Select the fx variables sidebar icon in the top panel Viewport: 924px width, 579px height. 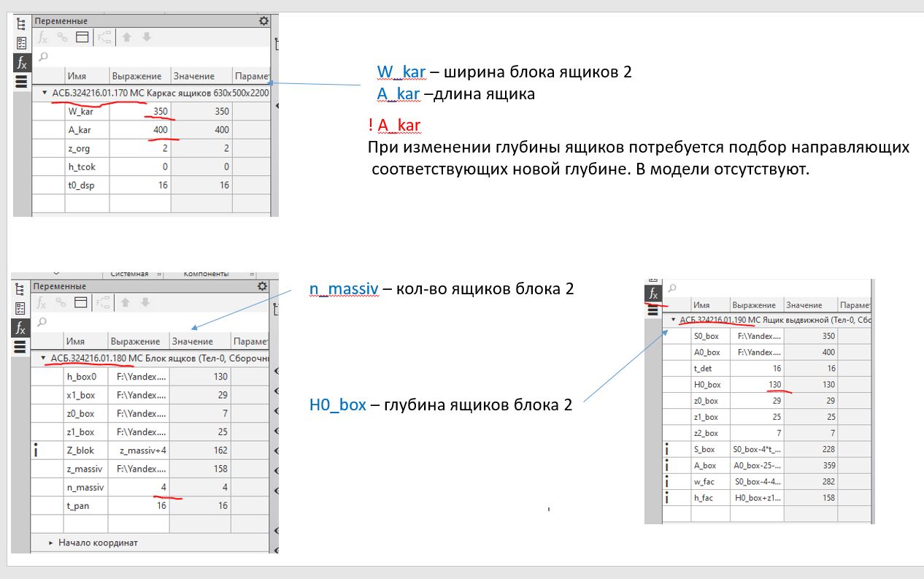(21, 61)
